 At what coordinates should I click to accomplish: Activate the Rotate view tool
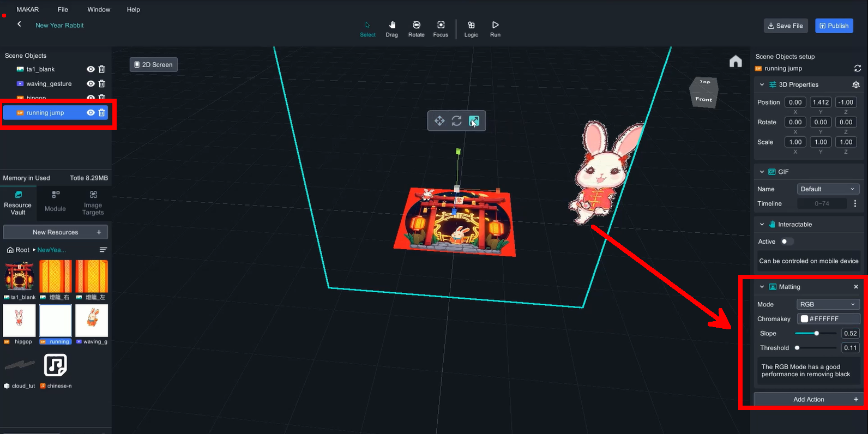(x=416, y=29)
